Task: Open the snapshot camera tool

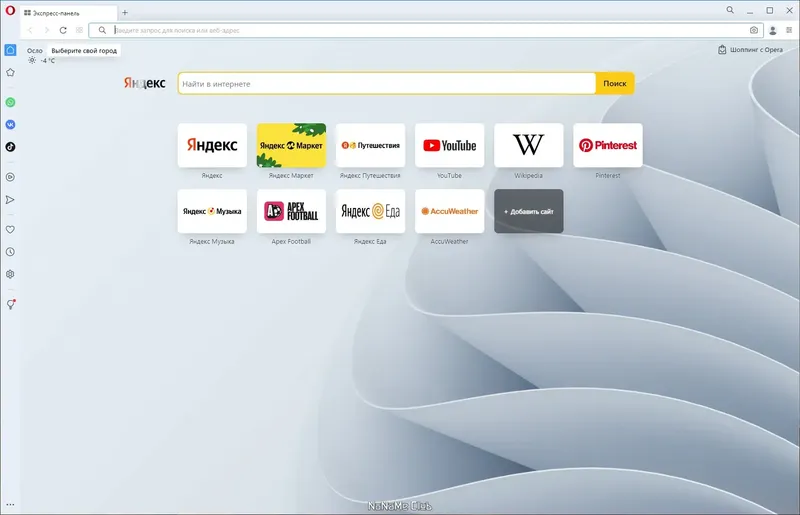Action: (x=754, y=30)
